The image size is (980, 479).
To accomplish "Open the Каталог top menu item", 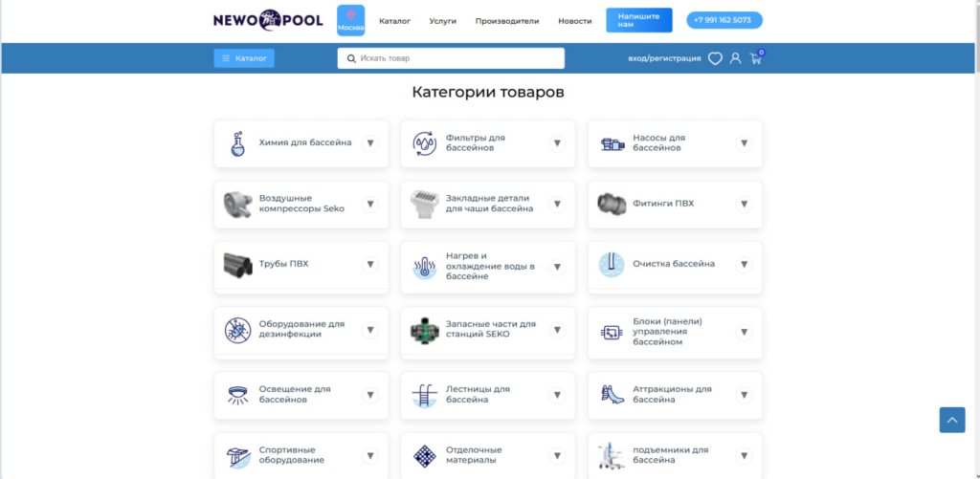I will tap(394, 21).
